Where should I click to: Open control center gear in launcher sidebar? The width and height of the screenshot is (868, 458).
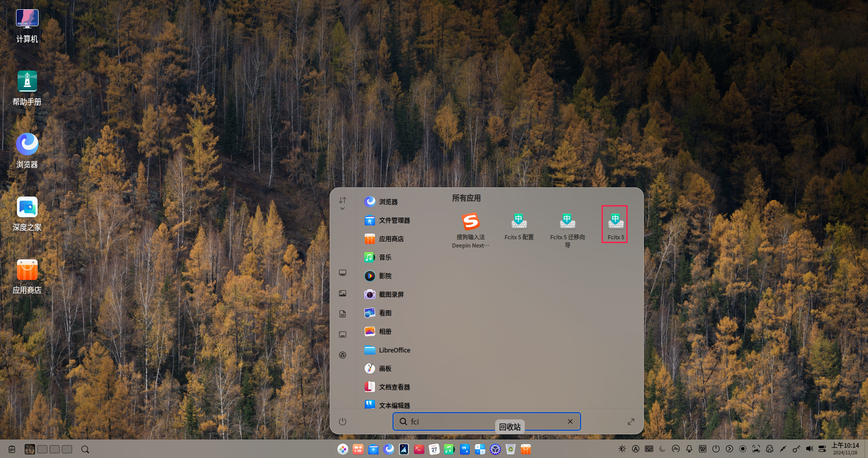point(343,355)
